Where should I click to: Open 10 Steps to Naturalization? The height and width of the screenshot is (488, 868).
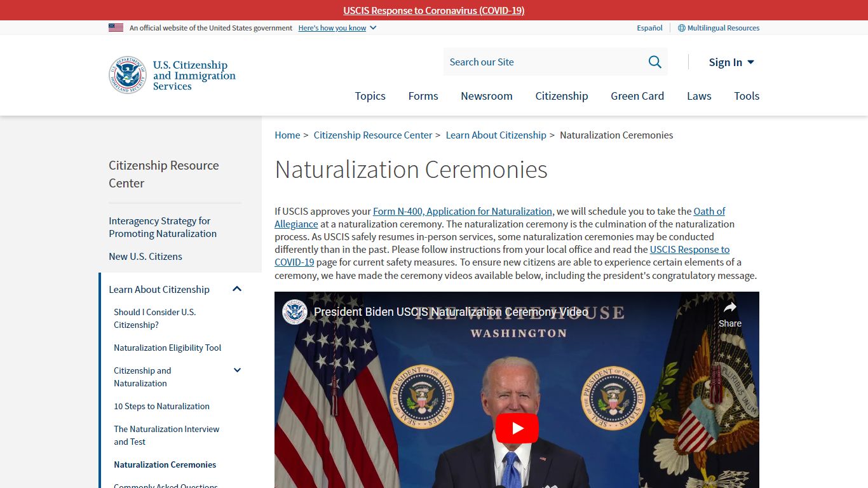tap(161, 406)
